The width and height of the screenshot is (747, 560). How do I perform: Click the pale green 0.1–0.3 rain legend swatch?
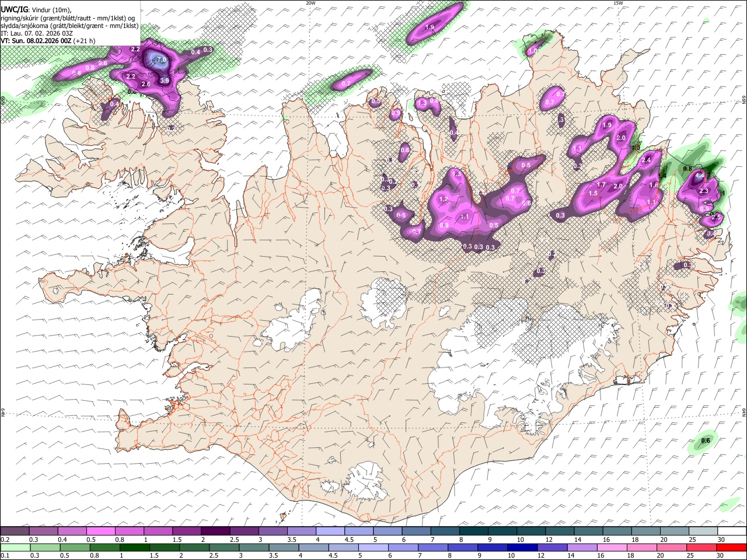[x=15, y=547]
